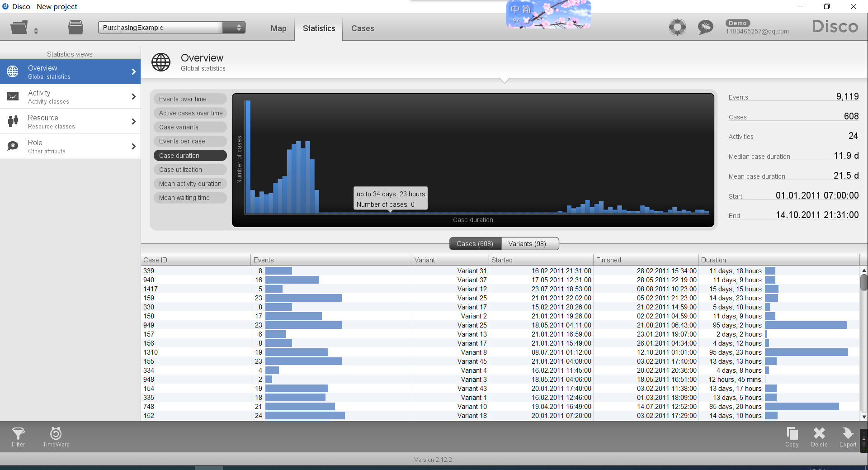868x470 pixels.
Task: Display the Mean waiting time chart
Action: click(x=190, y=198)
